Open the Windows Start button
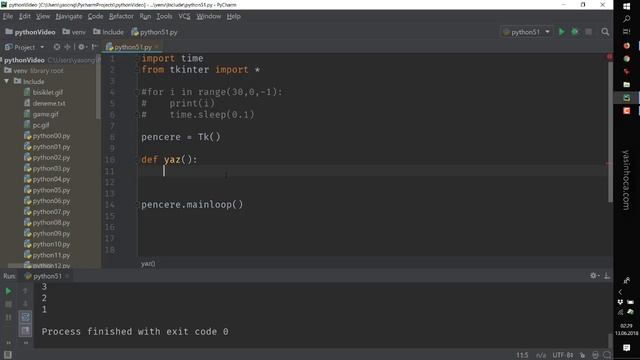 click(x=627, y=6)
